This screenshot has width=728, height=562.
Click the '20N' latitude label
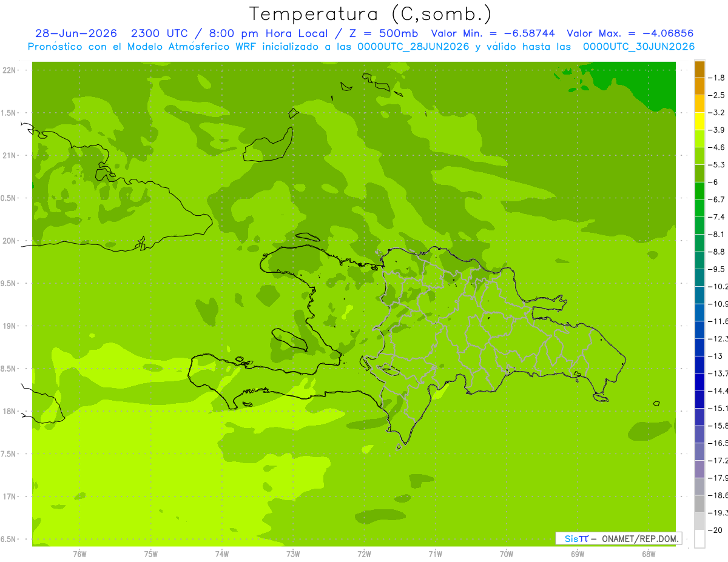click(x=8, y=241)
